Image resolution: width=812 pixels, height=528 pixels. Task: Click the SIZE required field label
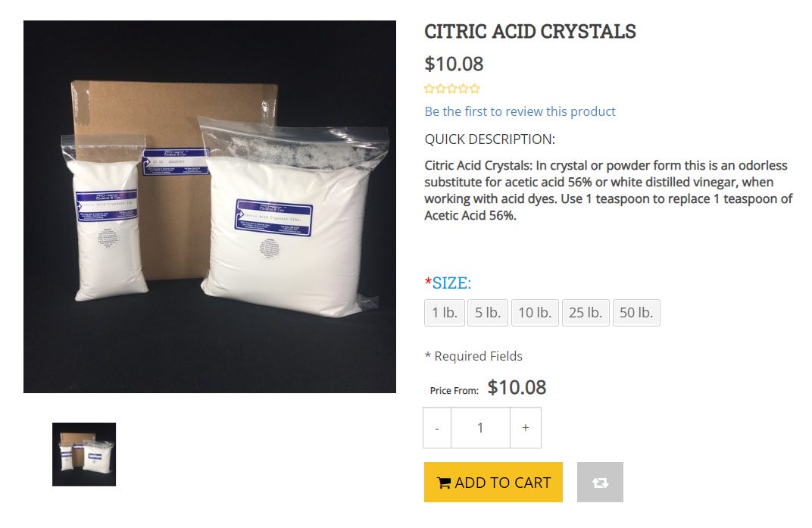pyautogui.click(x=451, y=283)
